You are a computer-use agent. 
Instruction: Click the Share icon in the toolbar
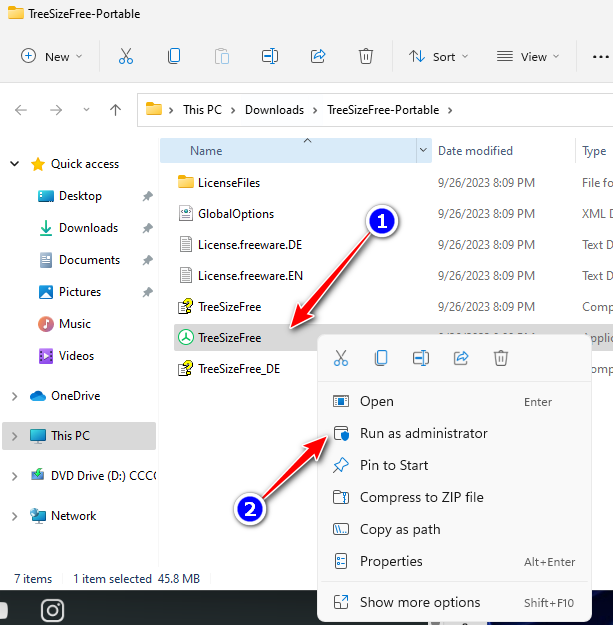pos(318,56)
